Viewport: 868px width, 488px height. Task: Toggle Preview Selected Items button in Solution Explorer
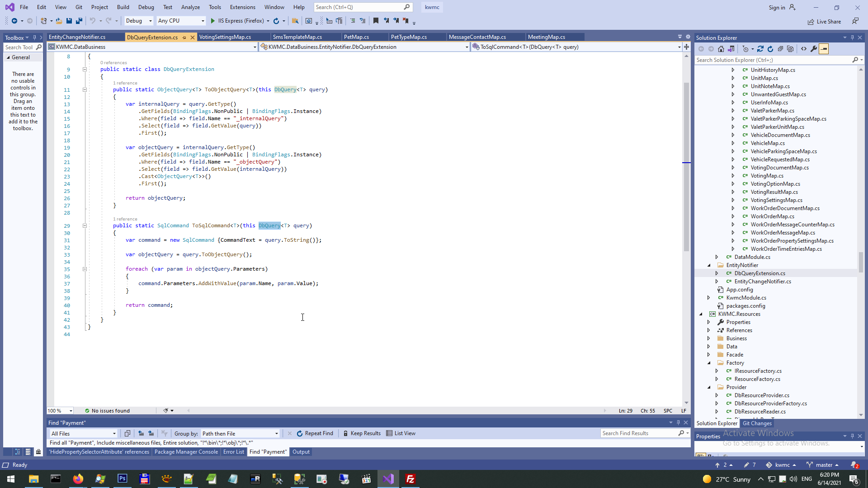click(824, 49)
